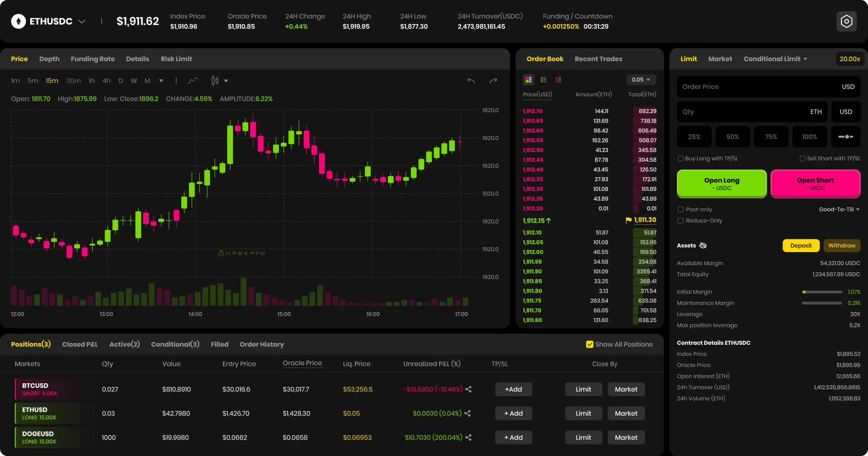
Task: Switch chart to line style icon
Action: (193, 80)
